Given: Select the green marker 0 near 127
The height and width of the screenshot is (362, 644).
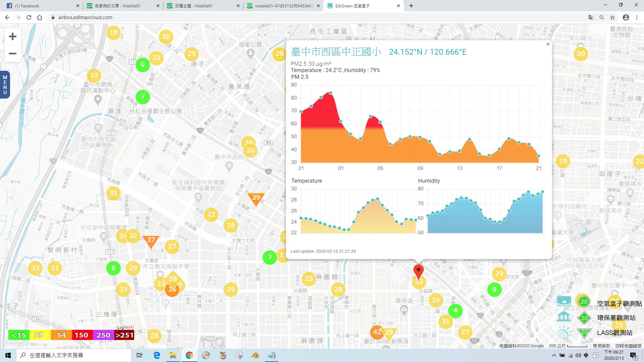Looking at the screenshot, I should pyautogui.click(x=143, y=64).
